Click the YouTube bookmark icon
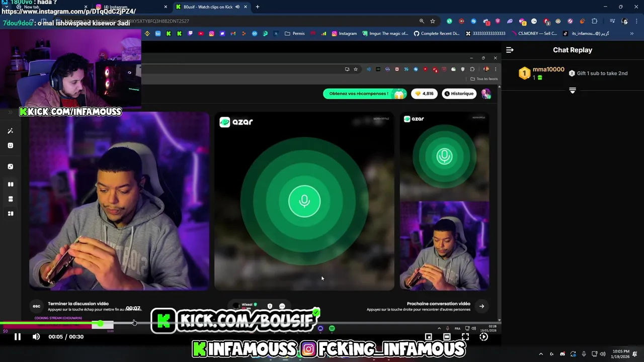This screenshot has width=644, height=362. (201, 34)
